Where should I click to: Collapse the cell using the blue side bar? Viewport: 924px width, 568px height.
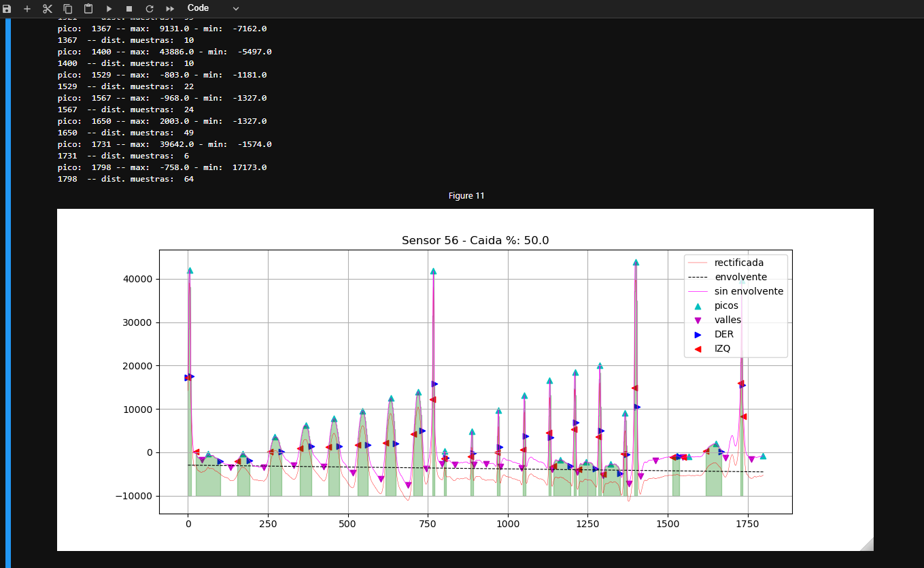pos(8,293)
